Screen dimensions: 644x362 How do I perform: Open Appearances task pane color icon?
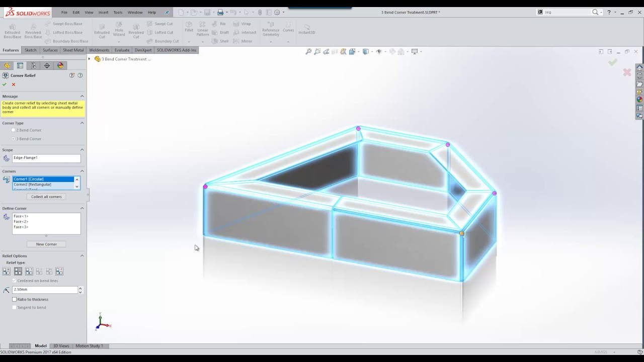[639, 100]
